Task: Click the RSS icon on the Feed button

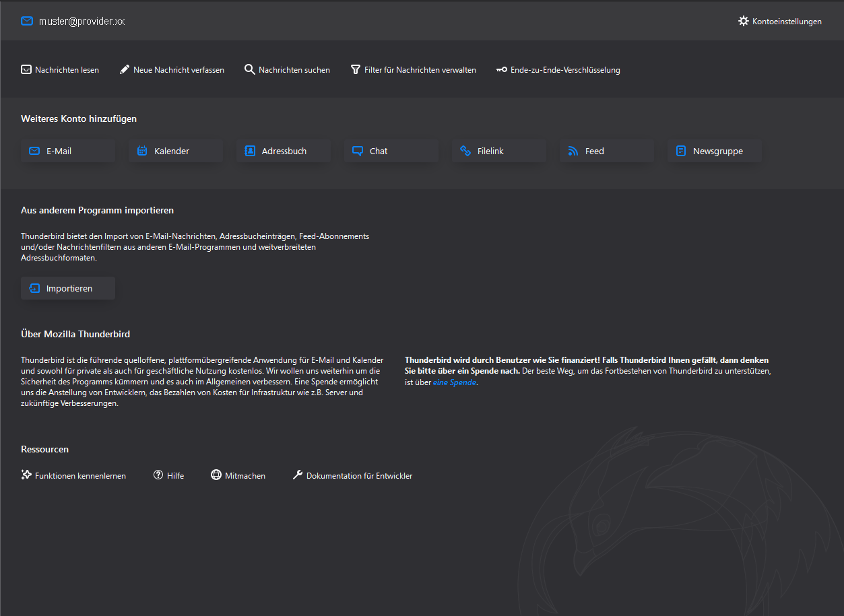Action: click(573, 151)
